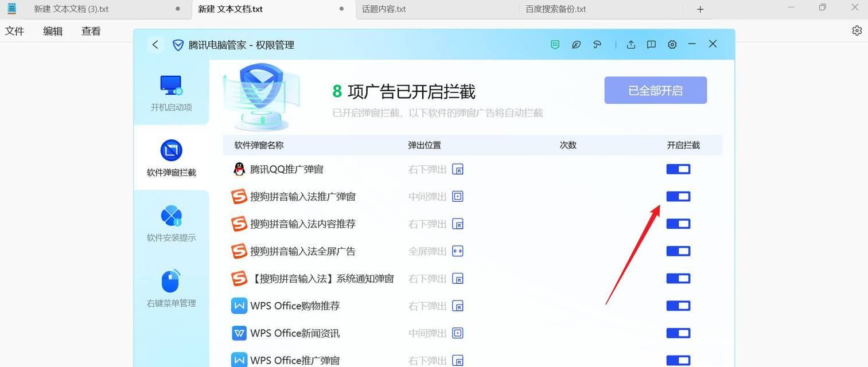Switch to the 百度搜索备份.txt tab
Screen dimensions: 868x367
click(x=601, y=9)
